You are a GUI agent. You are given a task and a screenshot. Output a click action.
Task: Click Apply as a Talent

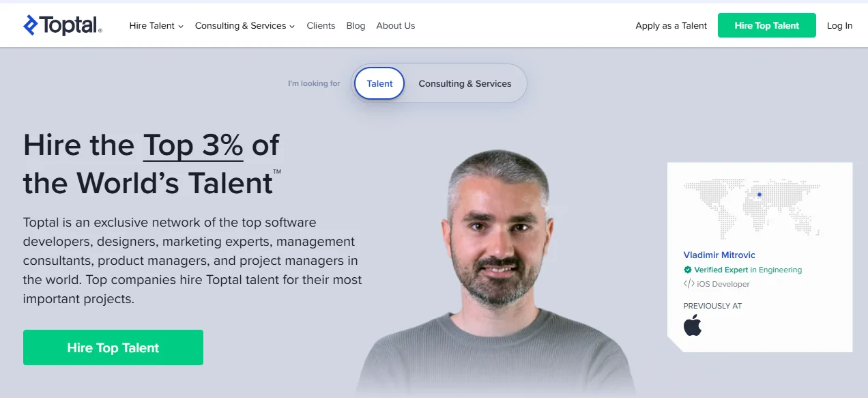(671, 25)
